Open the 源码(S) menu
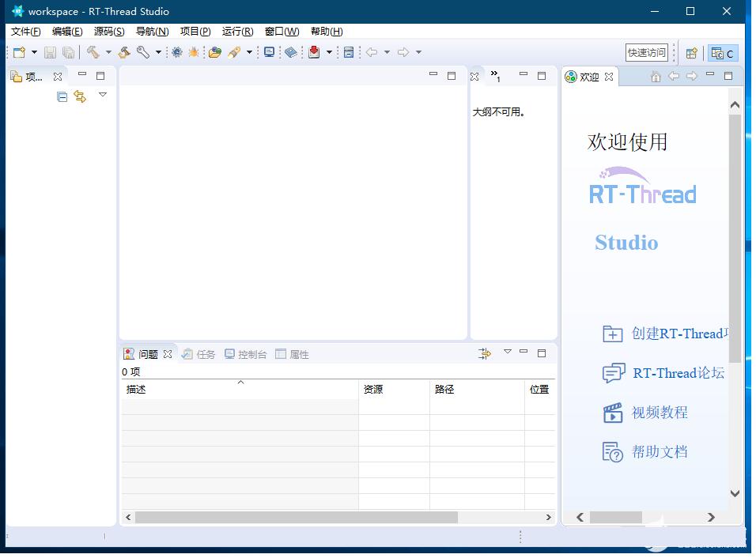 (109, 32)
